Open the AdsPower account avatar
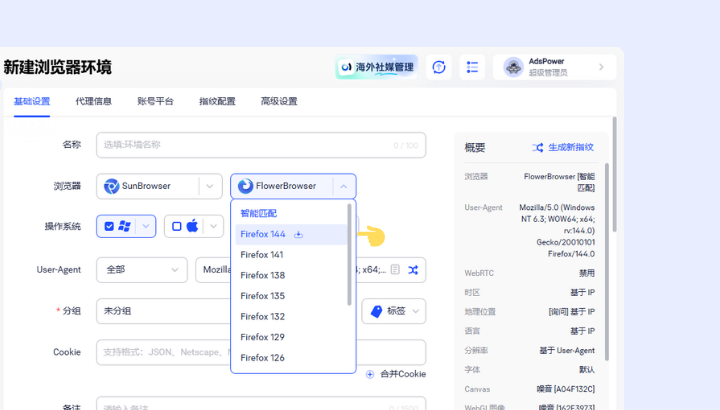Screen dimensions: 720x410 pyautogui.click(x=513, y=67)
